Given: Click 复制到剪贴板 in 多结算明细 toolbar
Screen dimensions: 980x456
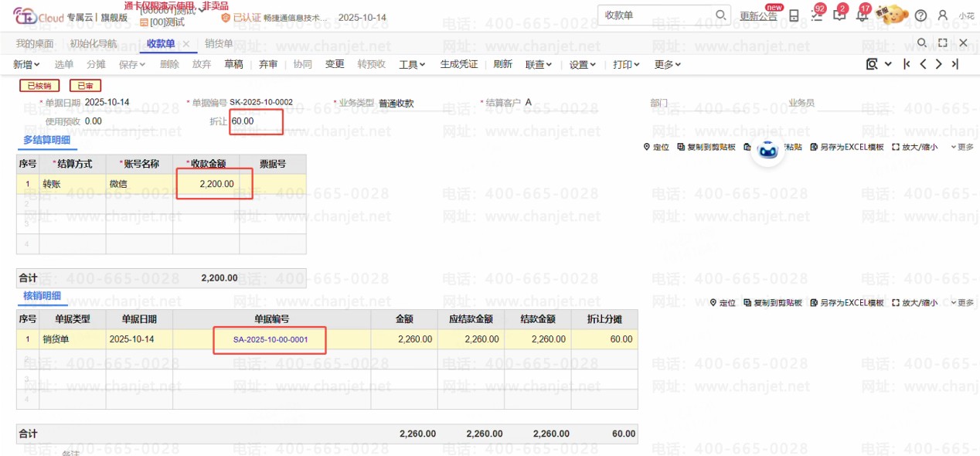Looking at the screenshot, I should [x=706, y=147].
